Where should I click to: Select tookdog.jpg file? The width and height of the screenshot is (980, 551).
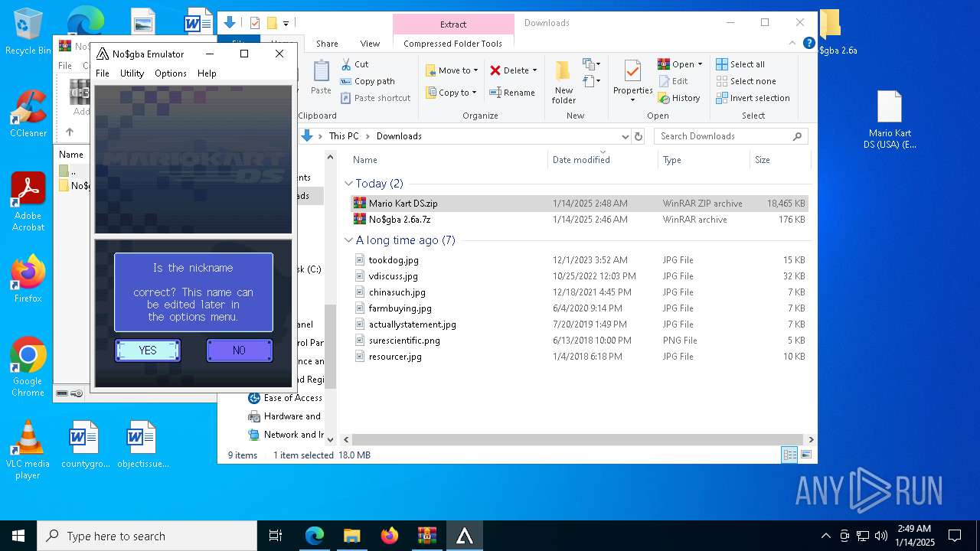pos(580,260)
